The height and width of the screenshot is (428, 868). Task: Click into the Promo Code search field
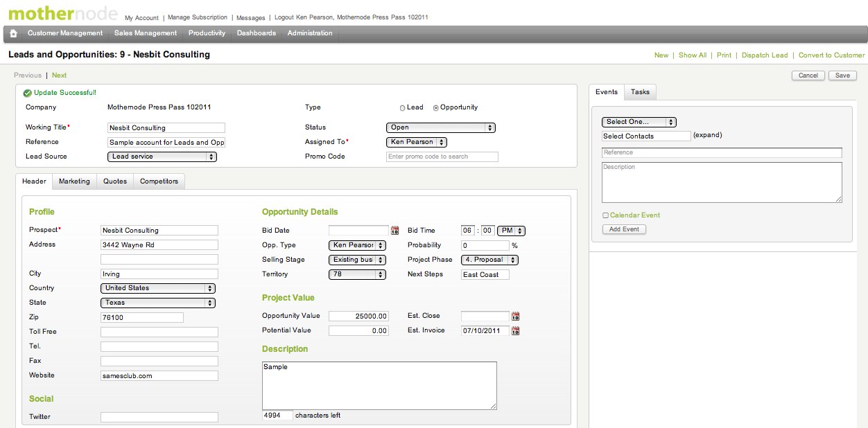pyautogui.click(x=442, y=157)
